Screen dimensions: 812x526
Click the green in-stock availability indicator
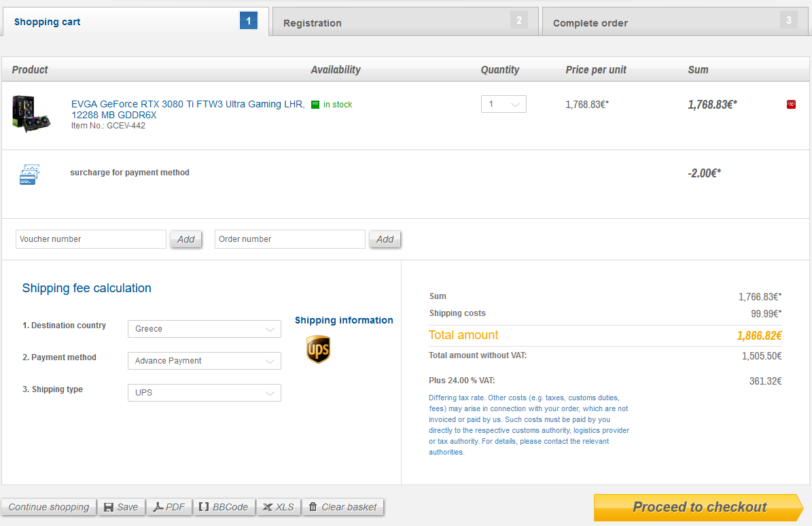pos(315,105)
